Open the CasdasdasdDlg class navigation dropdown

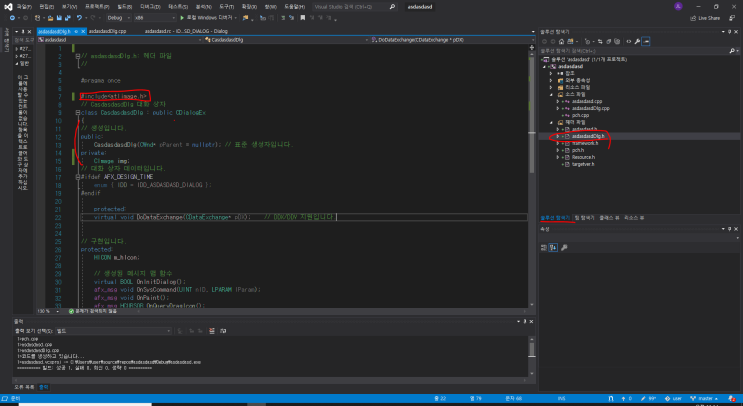coord(286,40)
